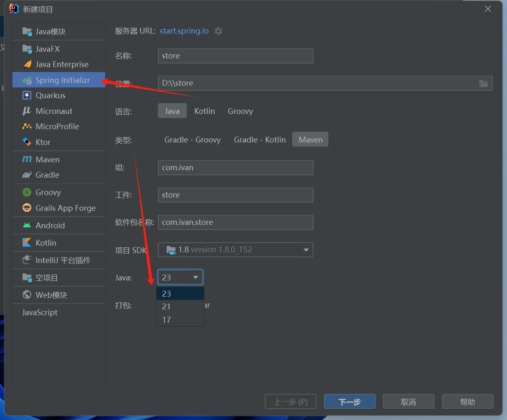Click the 软件包名称 field with com.ivan.store
Viewport: 507px width, 420px height.
235,222
